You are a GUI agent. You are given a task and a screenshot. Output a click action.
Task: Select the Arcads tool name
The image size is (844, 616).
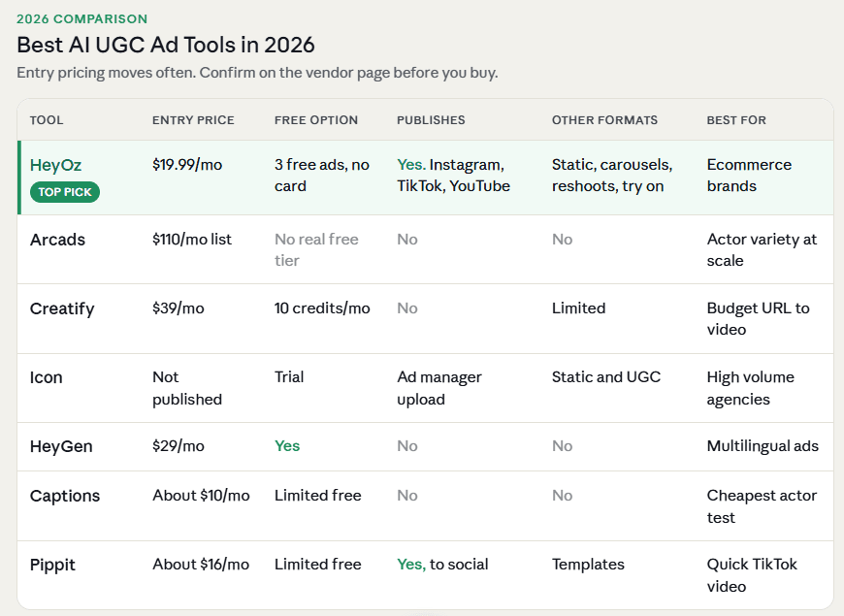(57, 240)
